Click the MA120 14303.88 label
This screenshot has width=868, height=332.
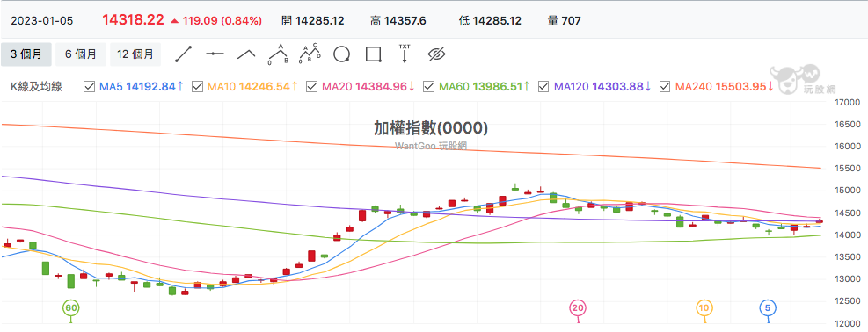click(x=602, y=87)
